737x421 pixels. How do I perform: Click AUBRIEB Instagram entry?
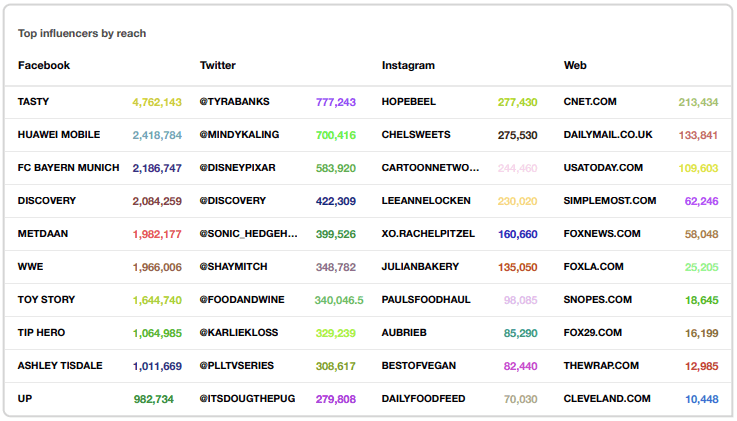[404, 332]
